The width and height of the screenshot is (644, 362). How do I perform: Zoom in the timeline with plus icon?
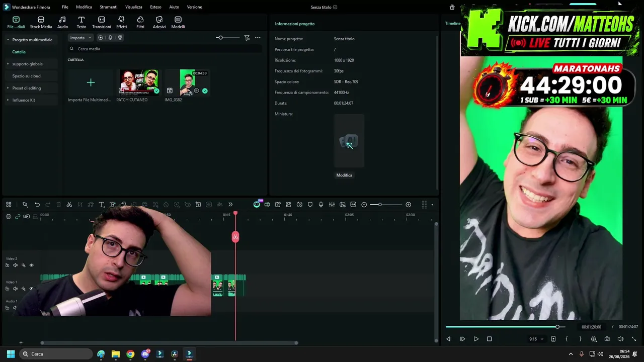408,205
